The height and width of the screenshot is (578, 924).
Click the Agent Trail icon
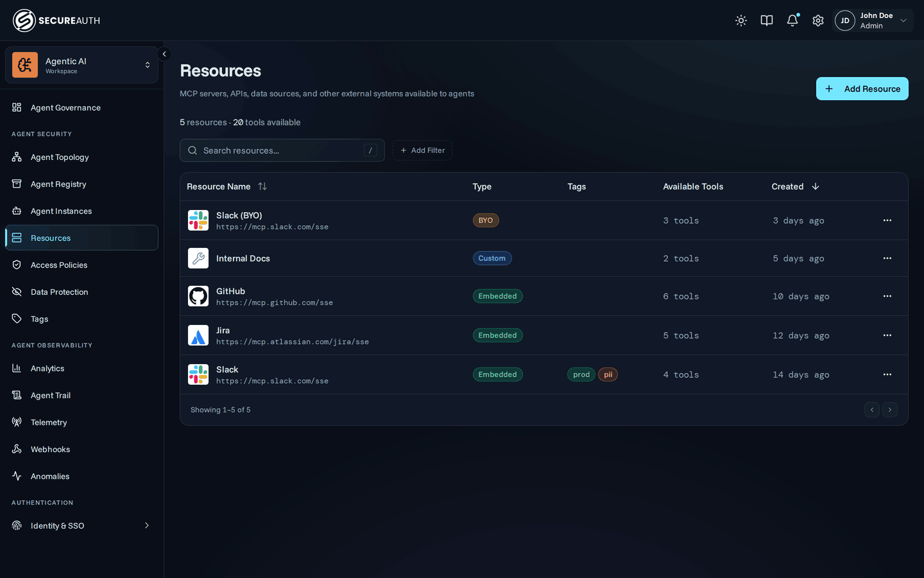pyautogui.click(x=17, y=395)
